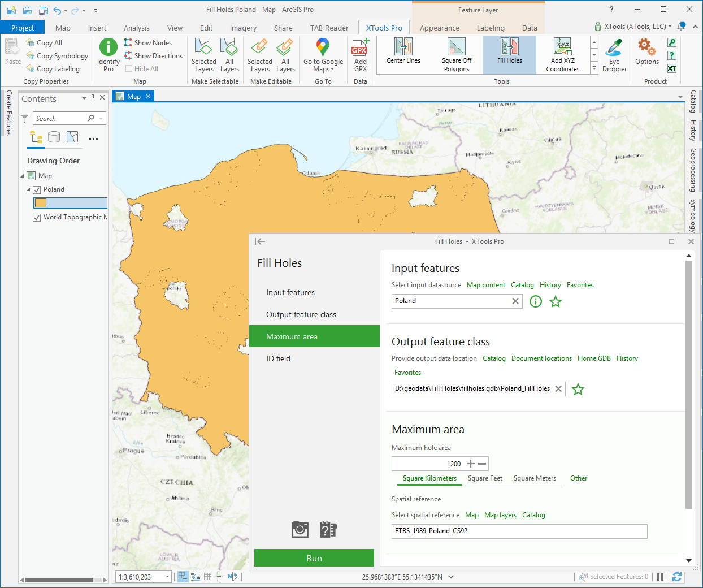
Task: Increase maximum hole area with plus
Action: tap(471, 464)
